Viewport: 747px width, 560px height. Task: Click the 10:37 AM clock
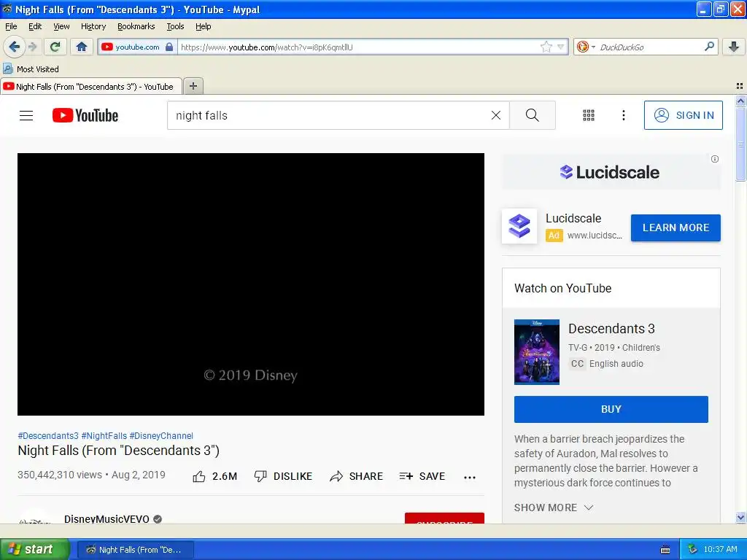pyautogui.click(x=720, y=549)
